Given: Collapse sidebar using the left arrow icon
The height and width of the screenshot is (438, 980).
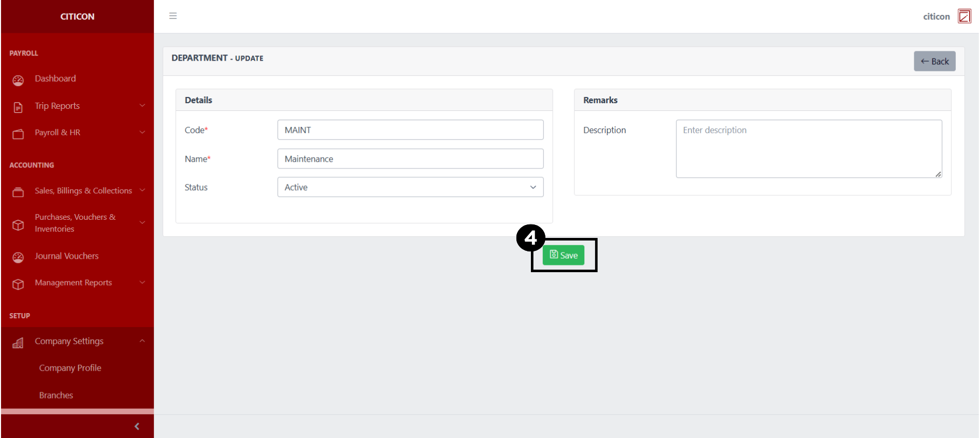Looking at the screenshot, I should point(137,426).
